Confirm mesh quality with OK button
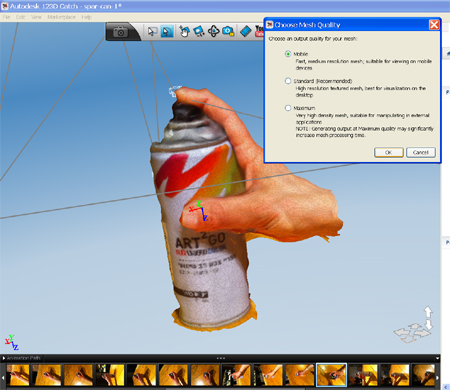This screenshot has height=390, width=450. pos(389,152)
